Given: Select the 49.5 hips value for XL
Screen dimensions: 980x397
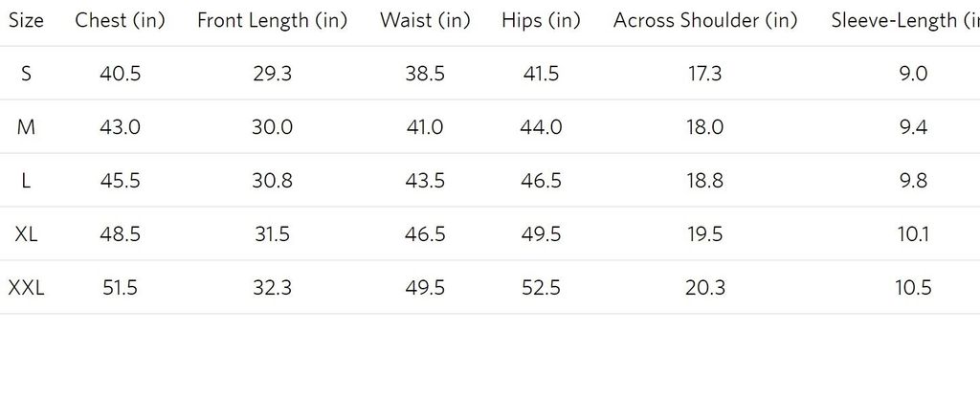Looking at the screenshot, I should pos(541,234).
